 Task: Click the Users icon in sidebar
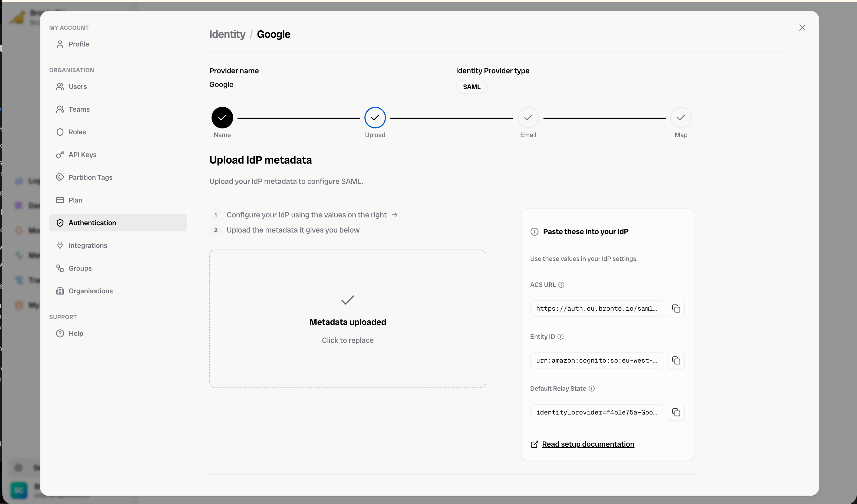pyautogui.click(x=60, y=87)
